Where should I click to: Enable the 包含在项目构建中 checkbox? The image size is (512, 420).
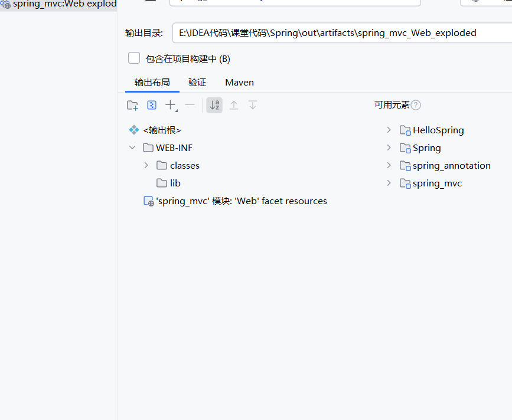click(x=134, y=58)
